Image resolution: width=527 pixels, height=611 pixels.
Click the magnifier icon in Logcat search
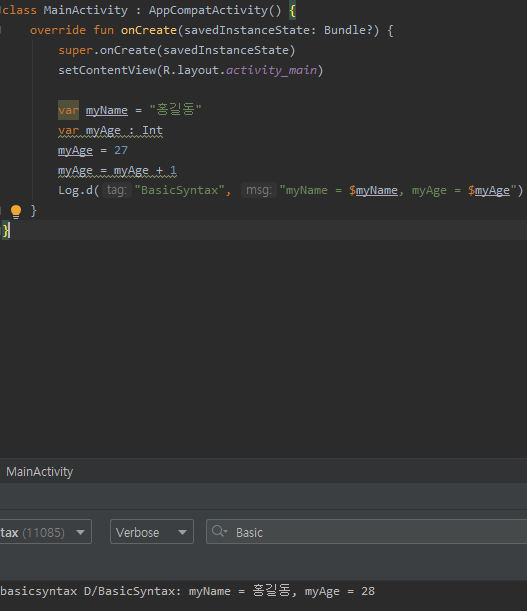click(x=219, y=531)
